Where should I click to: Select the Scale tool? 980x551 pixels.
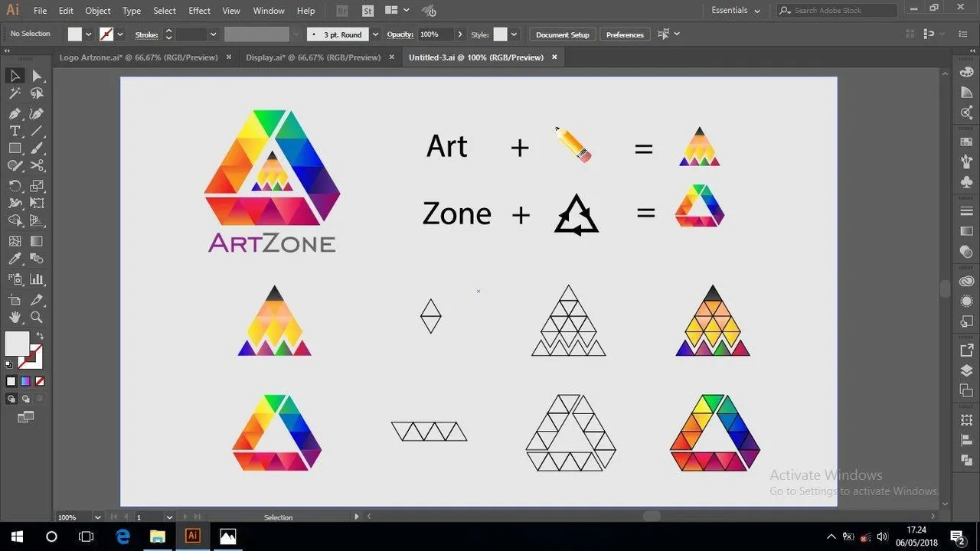[37, 186]
